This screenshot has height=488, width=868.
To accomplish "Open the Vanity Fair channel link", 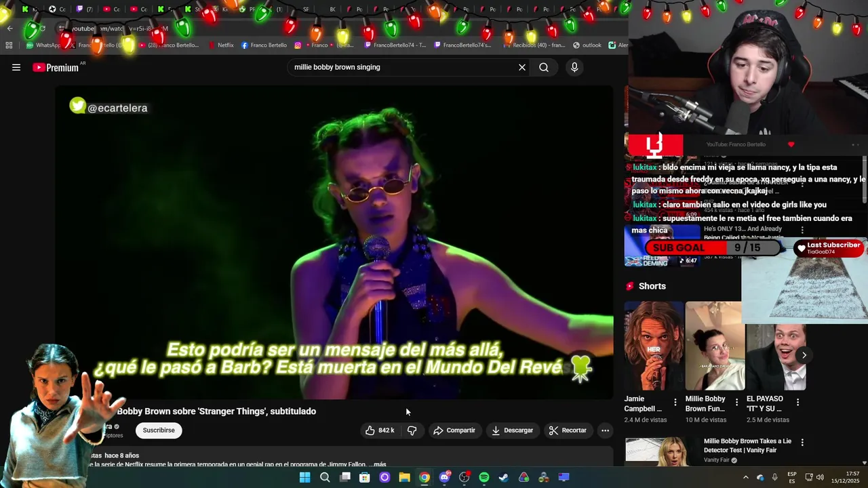I will tap(716, 460).
